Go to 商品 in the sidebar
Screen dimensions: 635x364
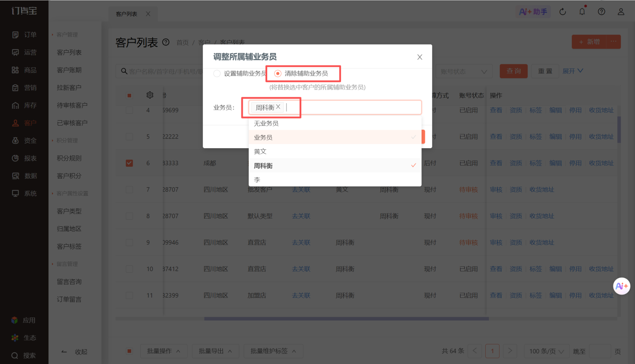coord(24,70)
